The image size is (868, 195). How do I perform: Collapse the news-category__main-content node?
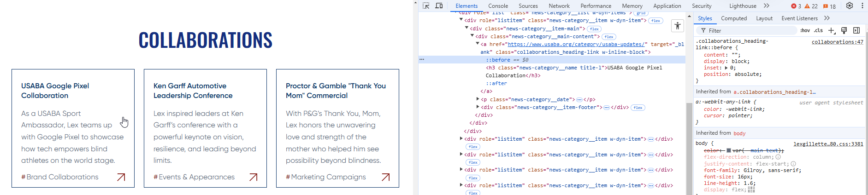point(472,36)
